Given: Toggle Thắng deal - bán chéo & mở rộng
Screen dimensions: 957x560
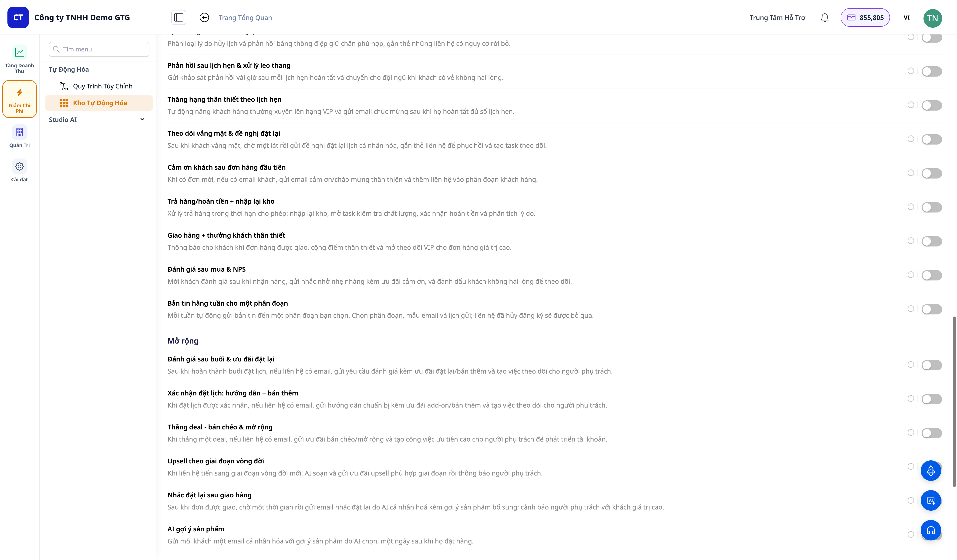Looking at the screenshot, I should [x=932, y=433].
